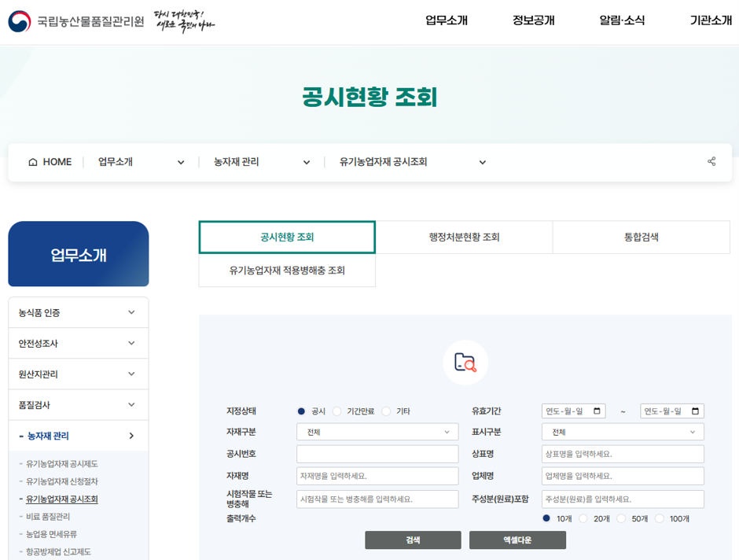Click the 국립농산물품질관리원 government emblem logo
Viewport: 739px width, 560px height.
pos(18,20)
